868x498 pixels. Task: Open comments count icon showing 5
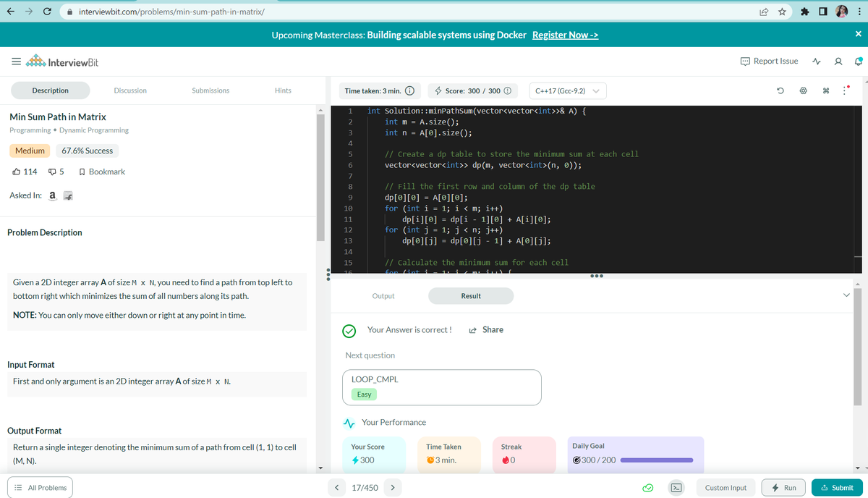pos(56,172)
